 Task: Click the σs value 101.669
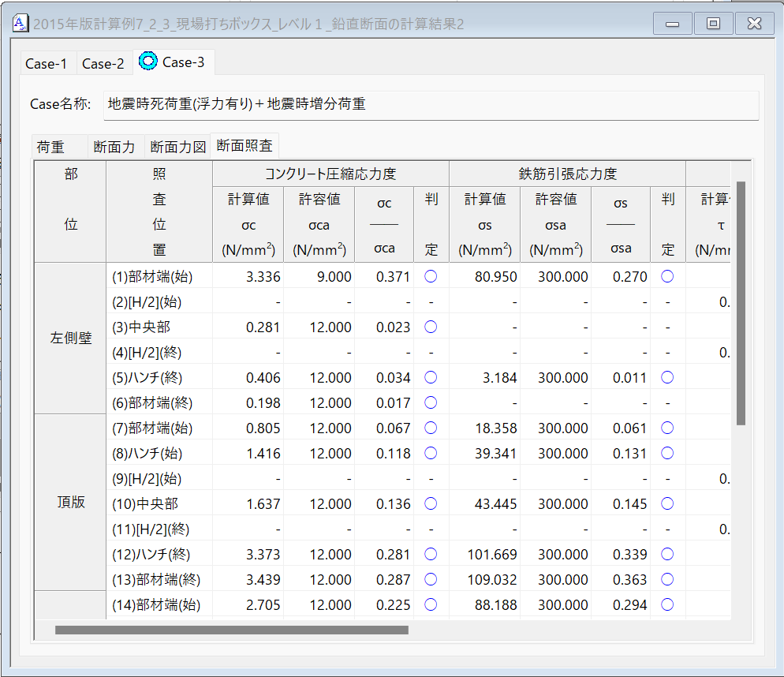point(492,554)
